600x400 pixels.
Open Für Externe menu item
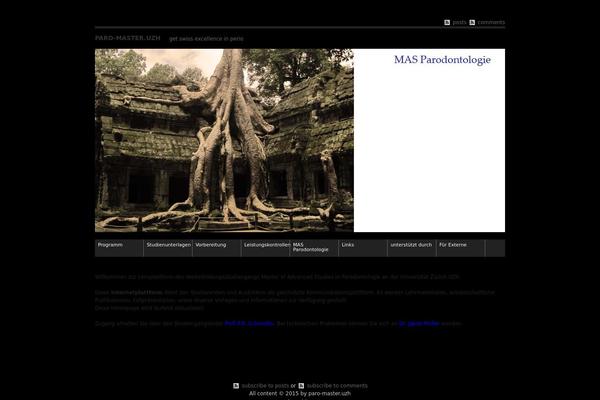[461, 248]
